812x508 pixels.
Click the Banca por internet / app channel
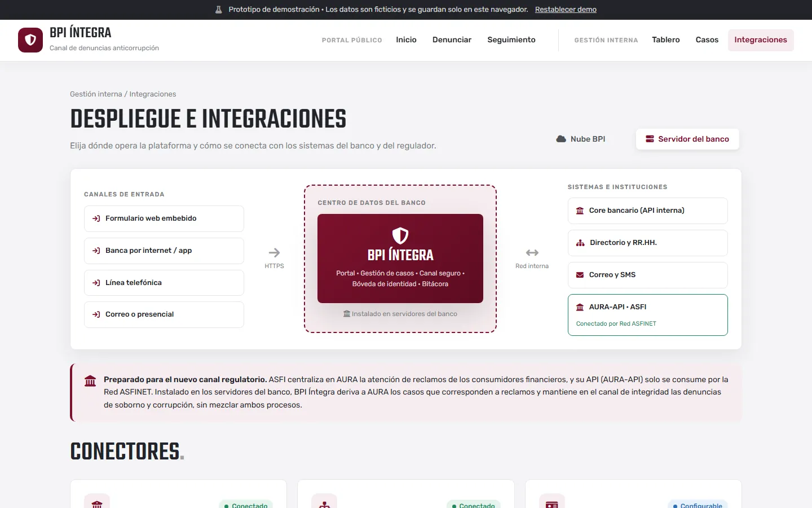pos(164,251)
